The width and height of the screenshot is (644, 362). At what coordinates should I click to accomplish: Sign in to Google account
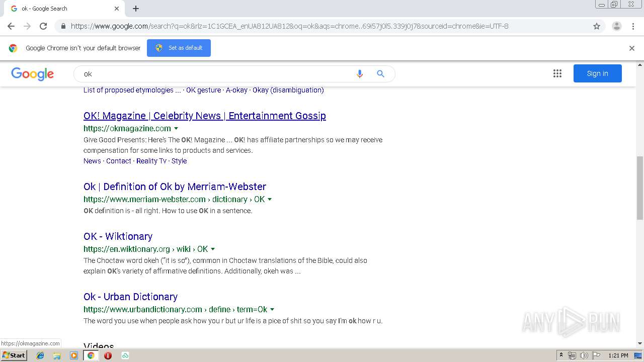coord(597,73)
